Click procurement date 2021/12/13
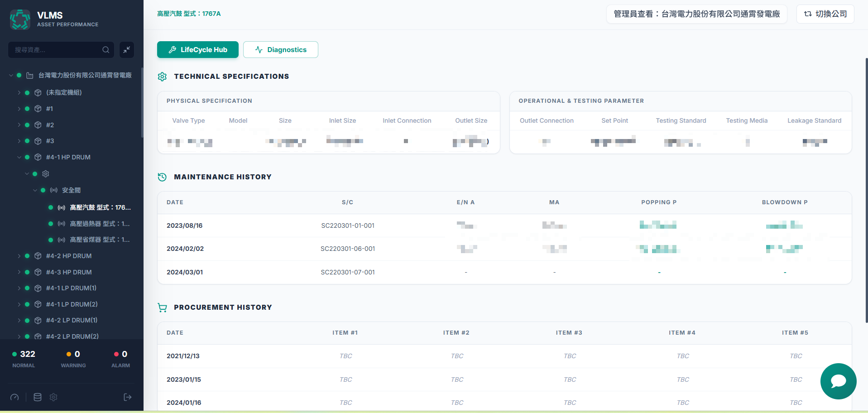Image resolution: width=868 pixels, height=413 pixels. coord(183,356)
